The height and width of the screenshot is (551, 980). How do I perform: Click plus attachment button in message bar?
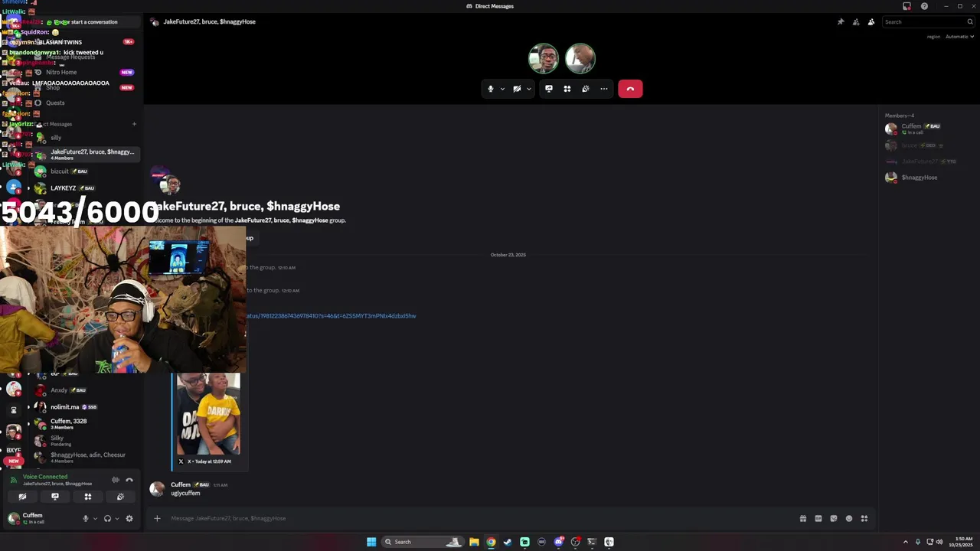click(x=157, y=518)
